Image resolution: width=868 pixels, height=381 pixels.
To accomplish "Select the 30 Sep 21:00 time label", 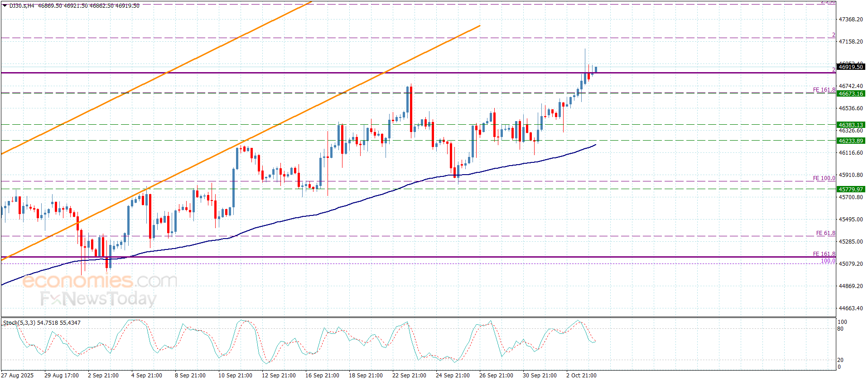I will click(x=540, y=375).
